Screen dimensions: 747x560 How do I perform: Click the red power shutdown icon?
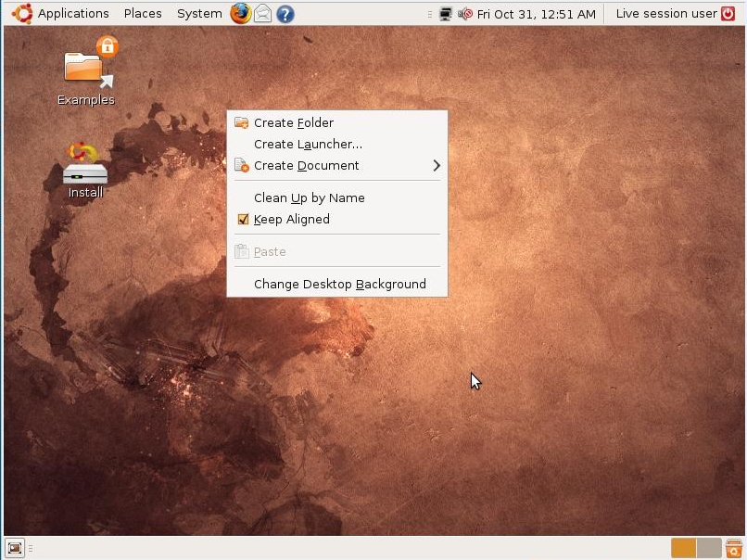pos(728,13)
